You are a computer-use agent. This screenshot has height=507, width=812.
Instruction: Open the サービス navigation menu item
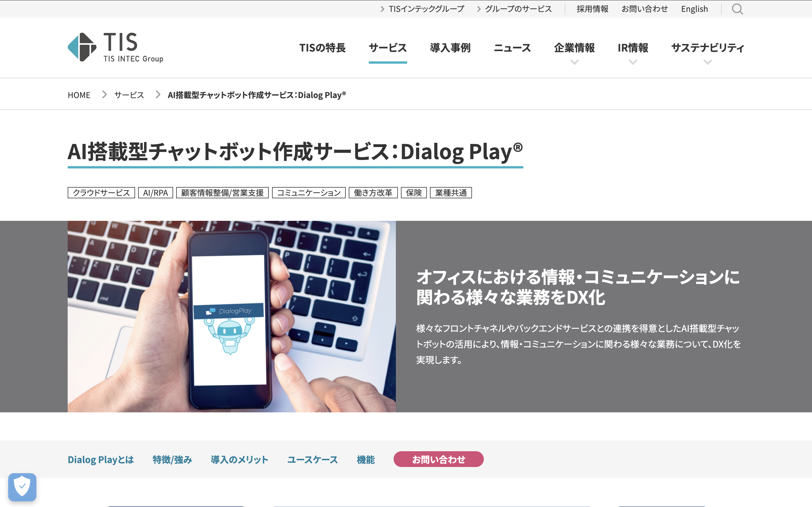click(388, 48)
